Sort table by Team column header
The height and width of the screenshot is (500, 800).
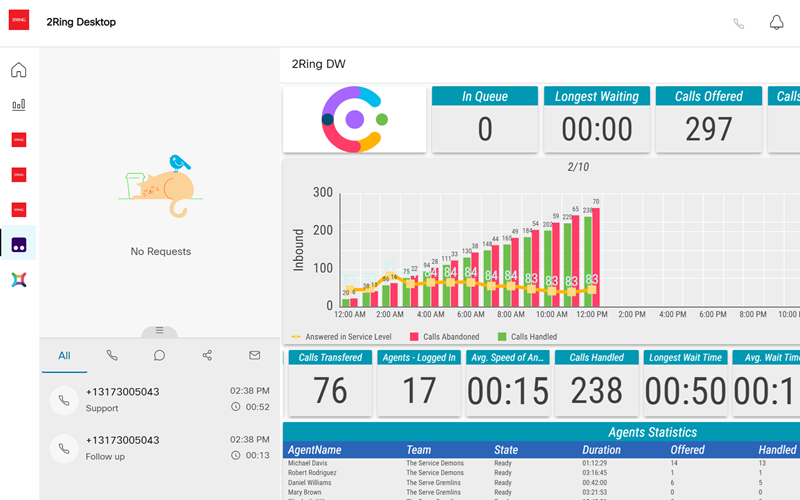(418, 450)
